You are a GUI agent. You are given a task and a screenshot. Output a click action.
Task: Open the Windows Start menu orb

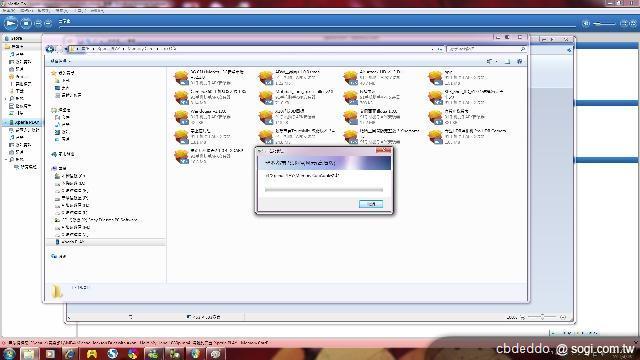tap(8, 353)
